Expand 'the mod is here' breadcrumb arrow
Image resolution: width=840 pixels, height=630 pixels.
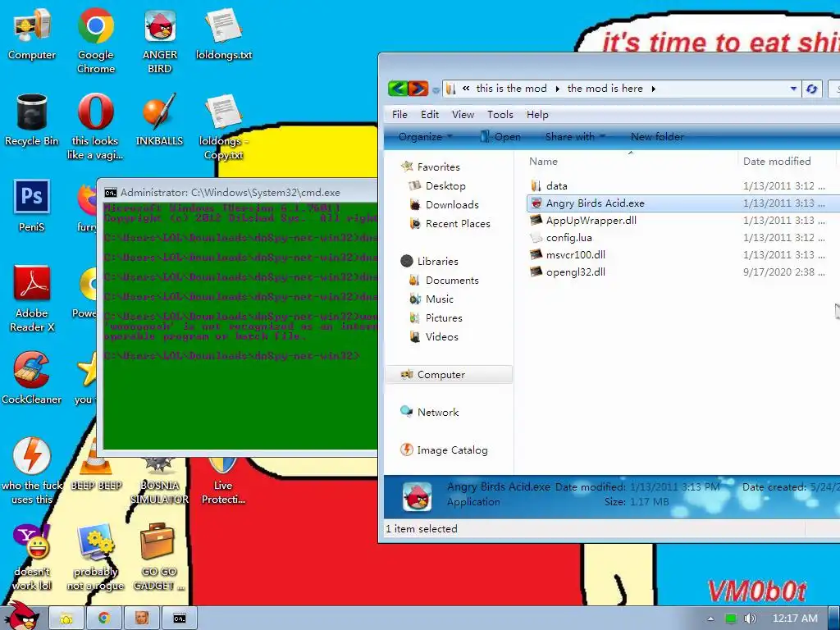654,89
